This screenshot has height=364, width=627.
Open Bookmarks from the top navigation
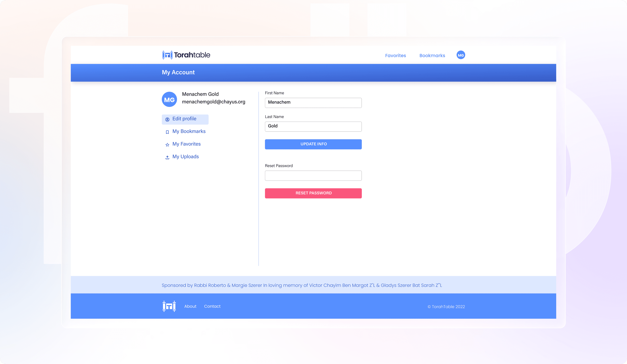(432, 55)
